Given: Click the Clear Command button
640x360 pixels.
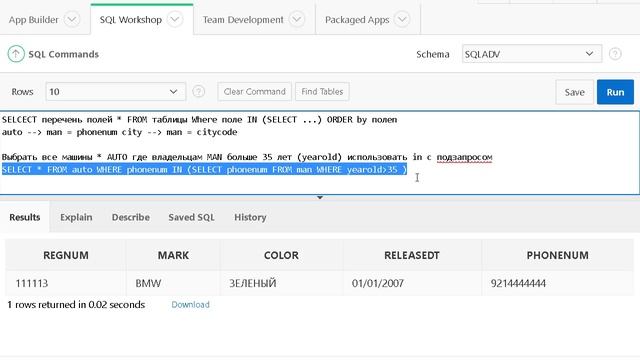Looking at the screenshot, I should click(x=254, y=91).
